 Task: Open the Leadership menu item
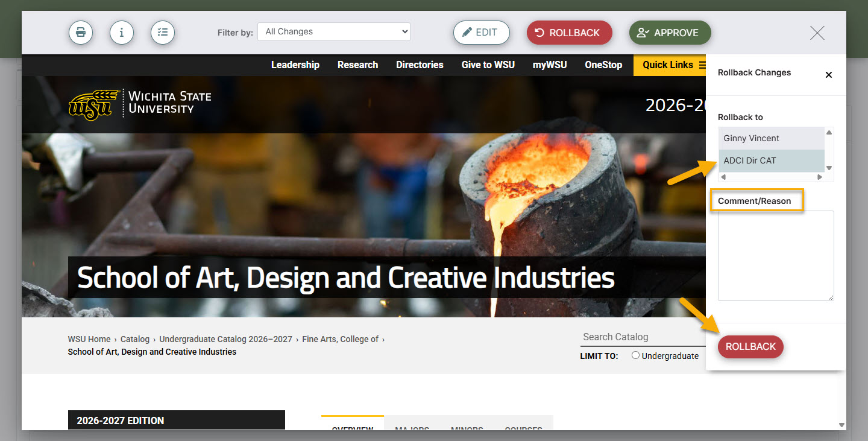point(295,65)
